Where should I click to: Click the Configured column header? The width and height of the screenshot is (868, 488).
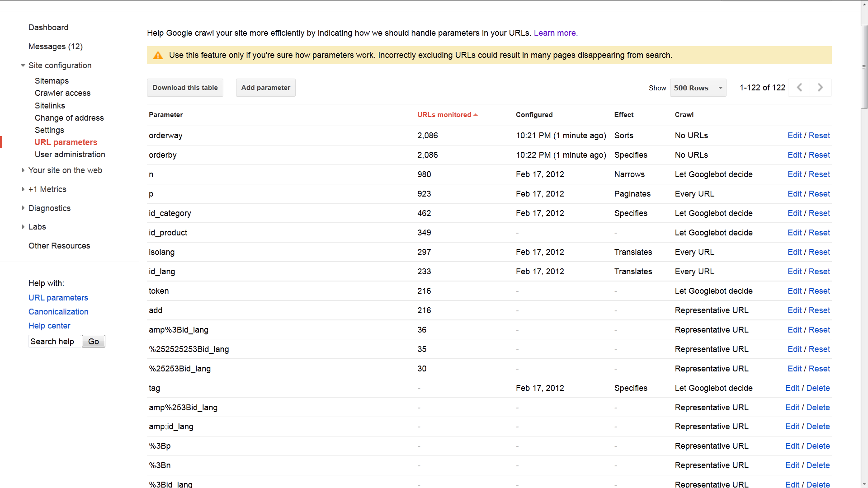coord(534,115)
